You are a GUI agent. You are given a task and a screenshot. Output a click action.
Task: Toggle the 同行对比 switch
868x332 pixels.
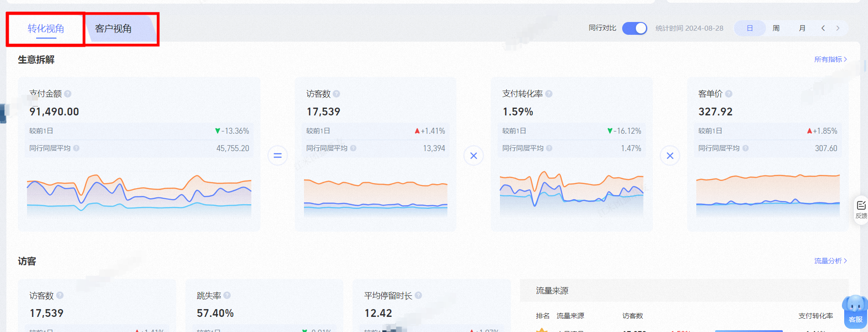[635, 28]
